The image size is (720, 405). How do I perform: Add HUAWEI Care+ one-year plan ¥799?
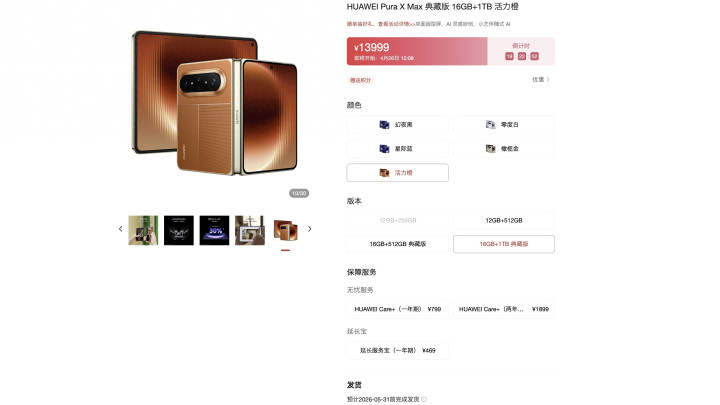point(397,309)
